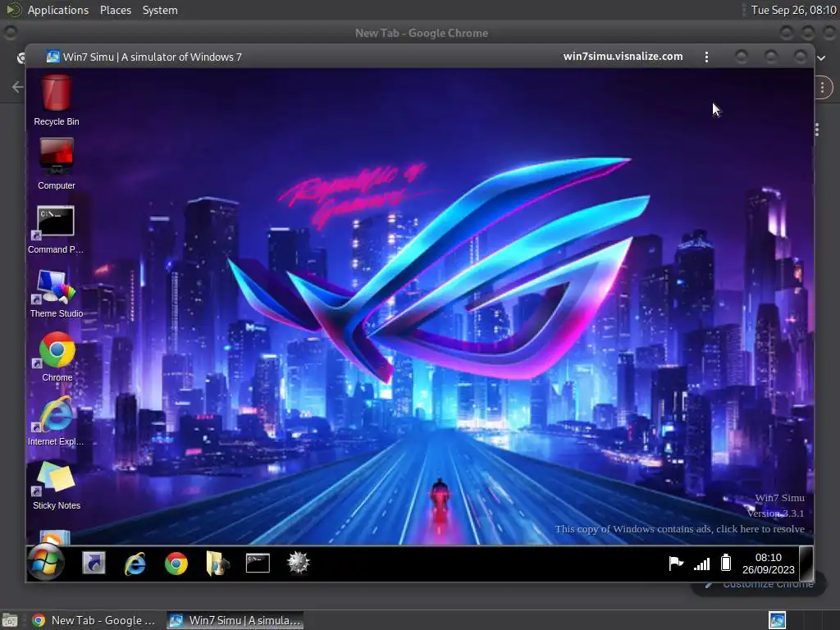Click the Chrome desktop shortcut
Screen dimensions: 840x630
click(57, 357)
